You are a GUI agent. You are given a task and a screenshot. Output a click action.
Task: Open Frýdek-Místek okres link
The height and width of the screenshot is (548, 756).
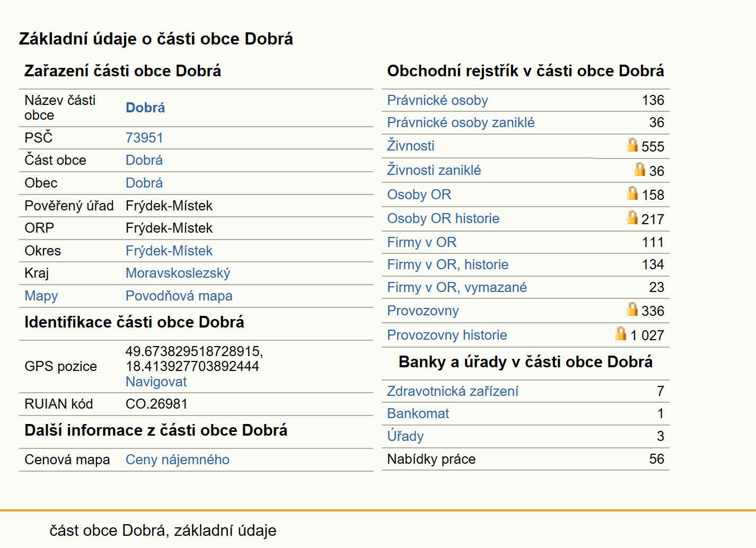tap(169, 251)
